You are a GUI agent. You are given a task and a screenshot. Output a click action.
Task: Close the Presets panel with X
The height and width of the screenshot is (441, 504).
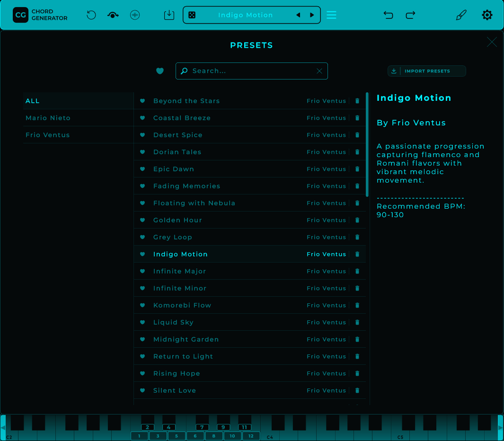coord(492,42)
